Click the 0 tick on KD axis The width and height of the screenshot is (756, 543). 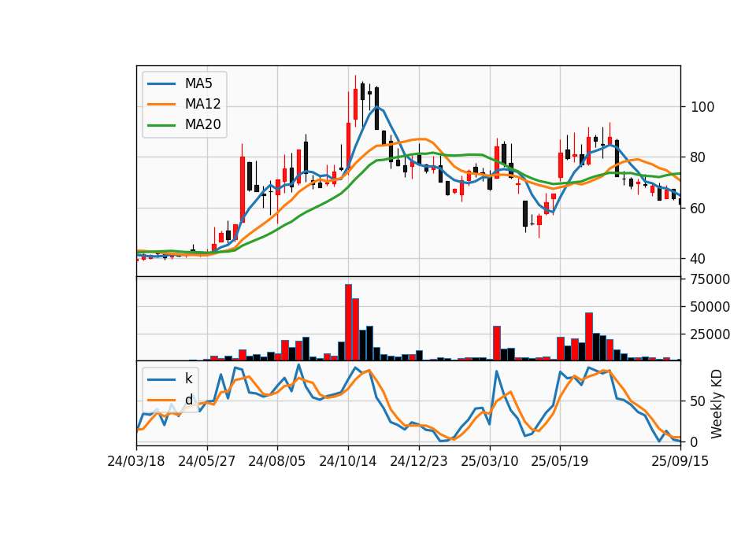pyautogui.click(x=695, y=441)
